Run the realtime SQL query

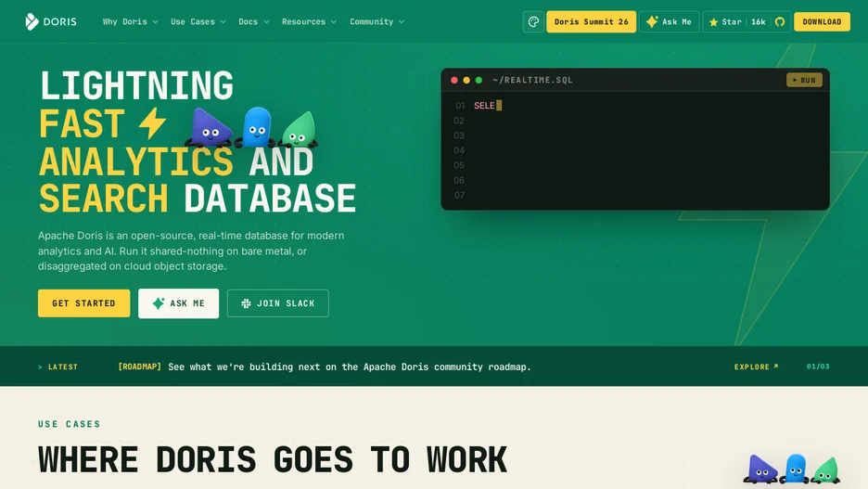pyautogui.click(x=804, y=81)
